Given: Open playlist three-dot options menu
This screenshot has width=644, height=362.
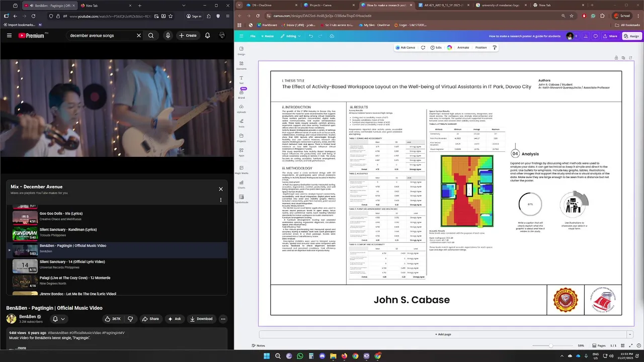Looking at the screenshot, I should (220, 200).
